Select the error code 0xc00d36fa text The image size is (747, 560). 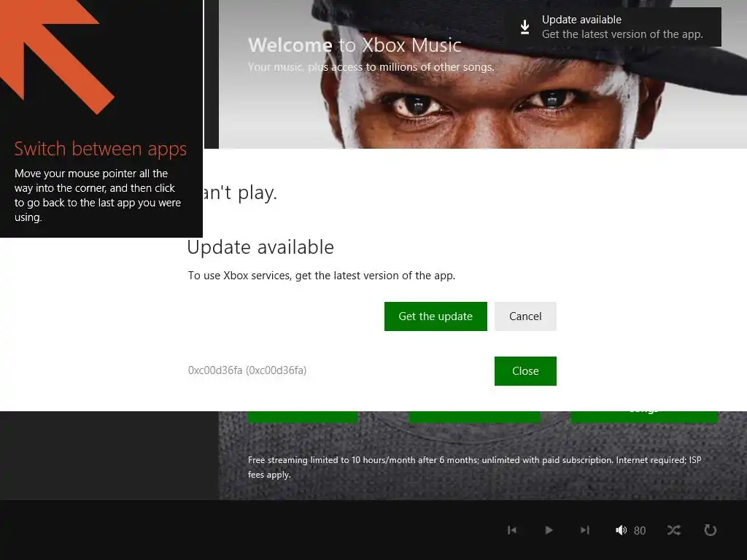pyautogui.click(x=247, y=370)
